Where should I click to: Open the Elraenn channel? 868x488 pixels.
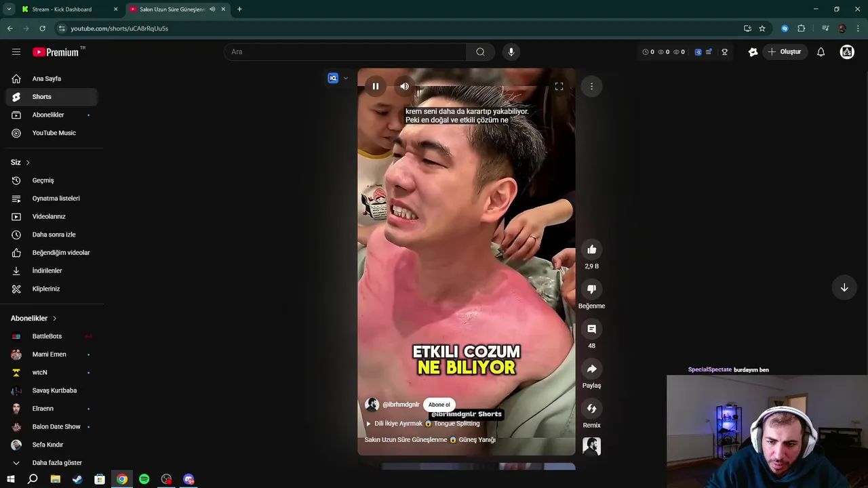(52, 409)
